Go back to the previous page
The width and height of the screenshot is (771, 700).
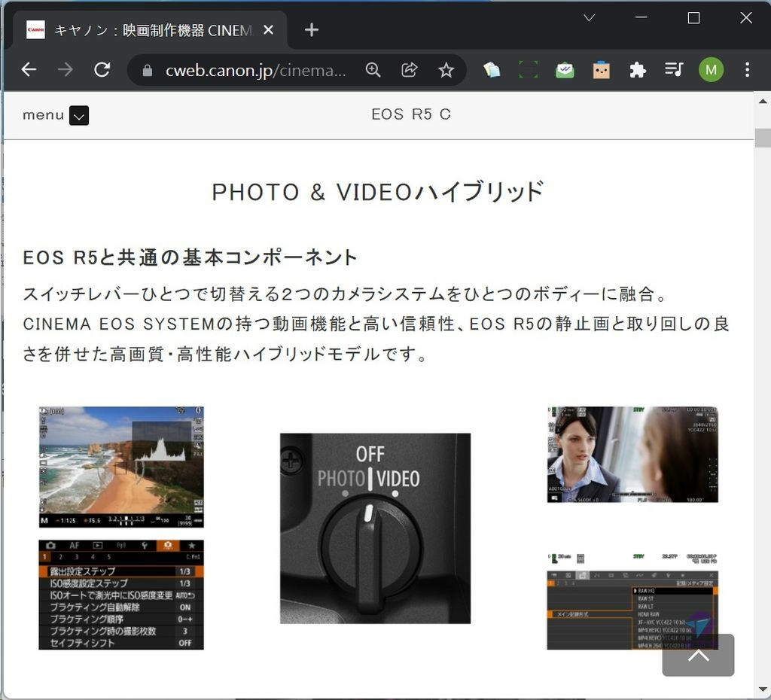[x=29, y=70]
